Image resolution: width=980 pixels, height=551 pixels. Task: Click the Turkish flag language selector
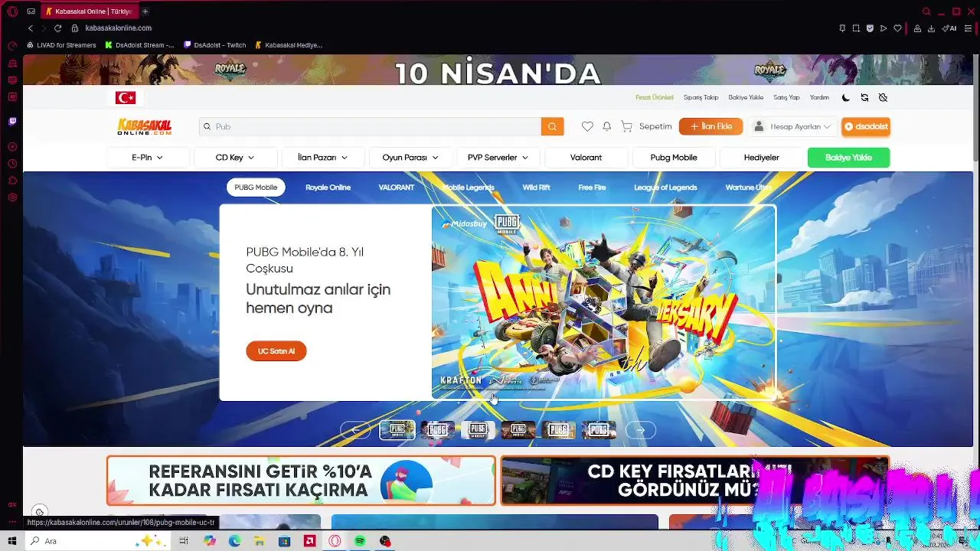pos(126,97)
